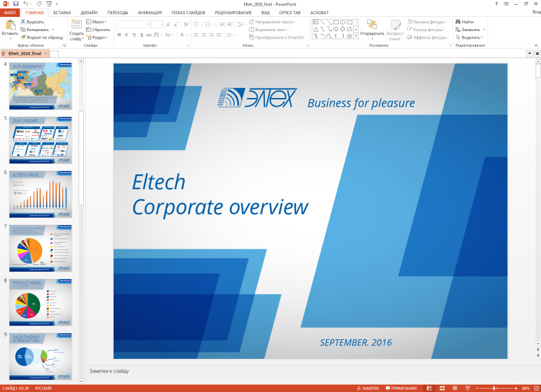Open Упорядочить arrange options

372,30
